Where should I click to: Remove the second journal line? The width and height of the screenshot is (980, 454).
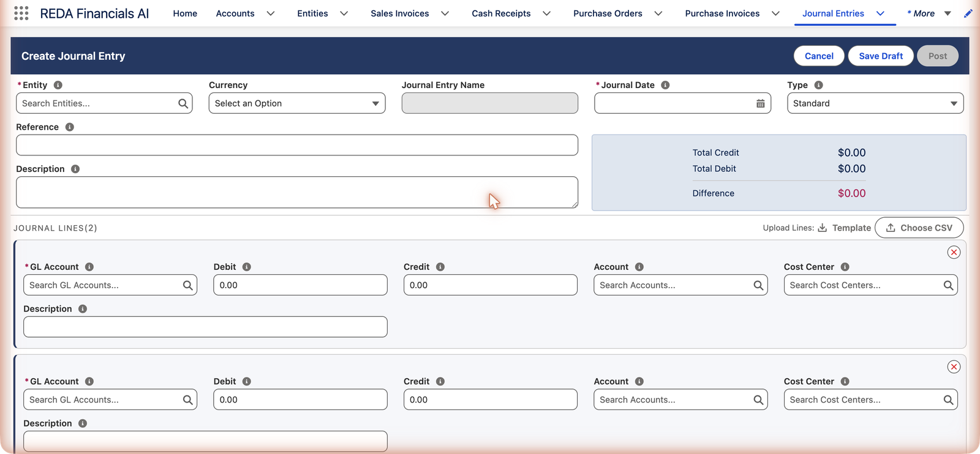coord(954,367)
